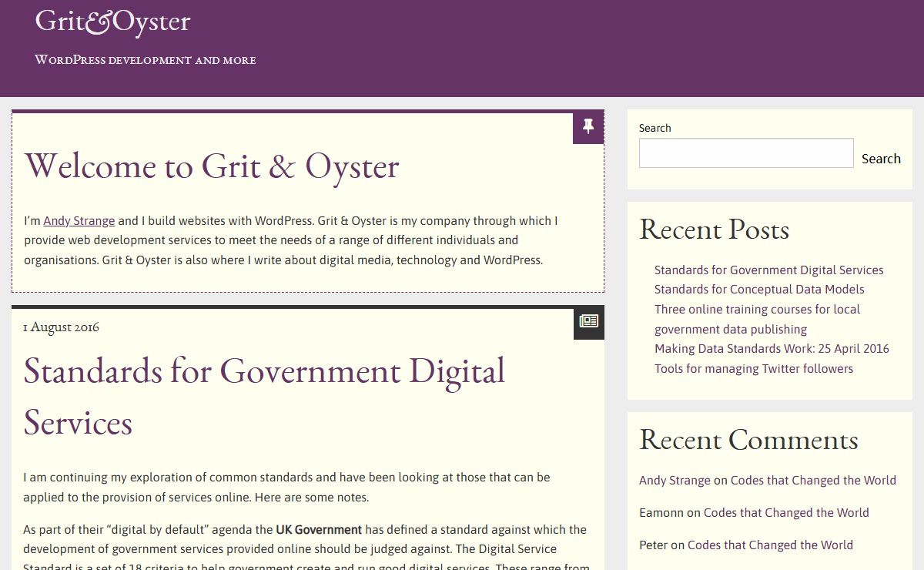Click the Andy Strange comment author name
The width and height of the screenshot is (924, 570).
click(675, 481)
